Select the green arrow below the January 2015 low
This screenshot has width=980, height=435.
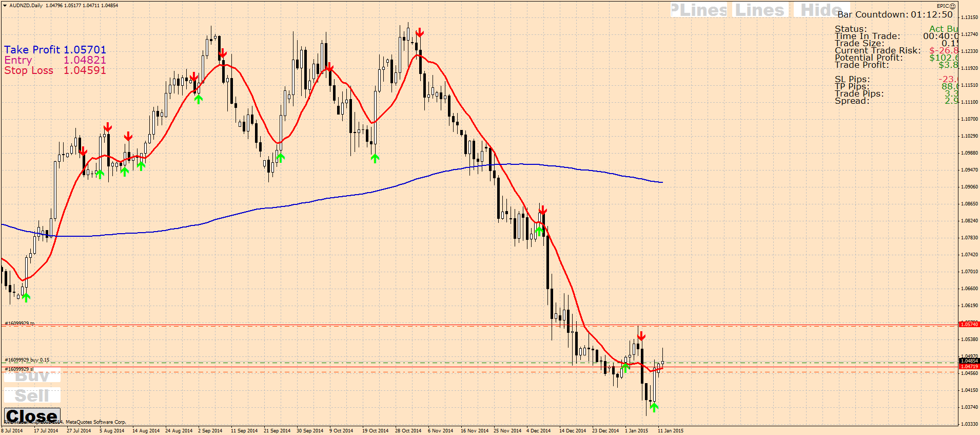[x=654, y=407]
